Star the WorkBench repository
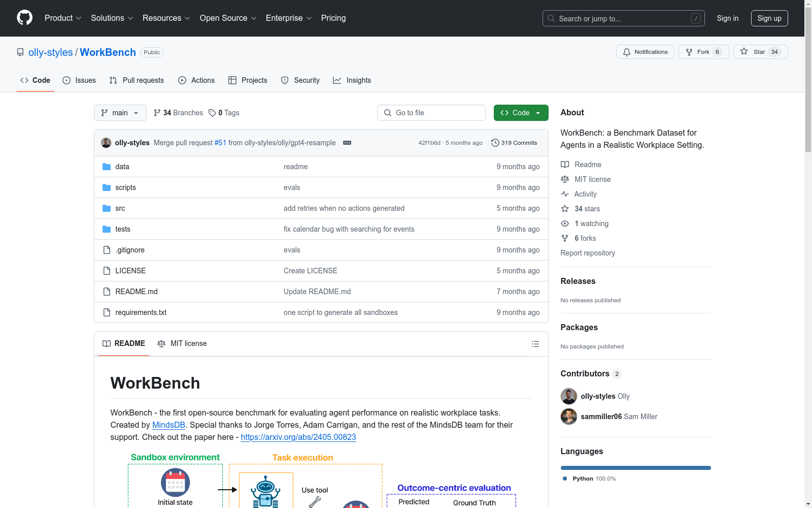Screen dimensions: 812x508 (760, 52)
